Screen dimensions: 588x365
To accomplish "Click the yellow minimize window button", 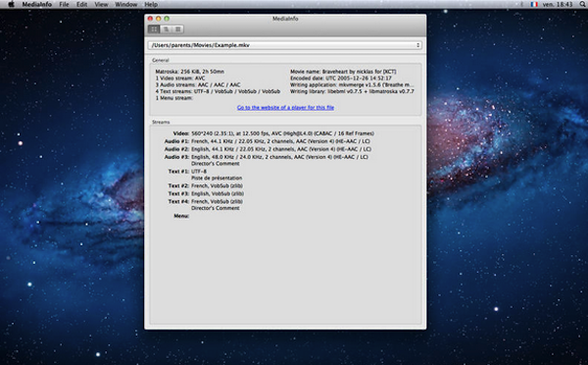I will click(158, 19).
